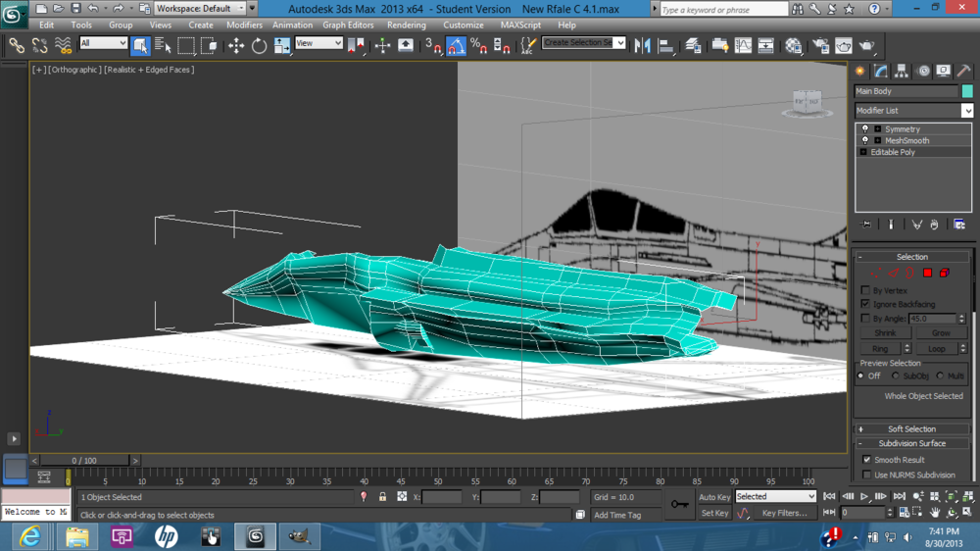Uncheck the Ignore Backfacing option

865,305
